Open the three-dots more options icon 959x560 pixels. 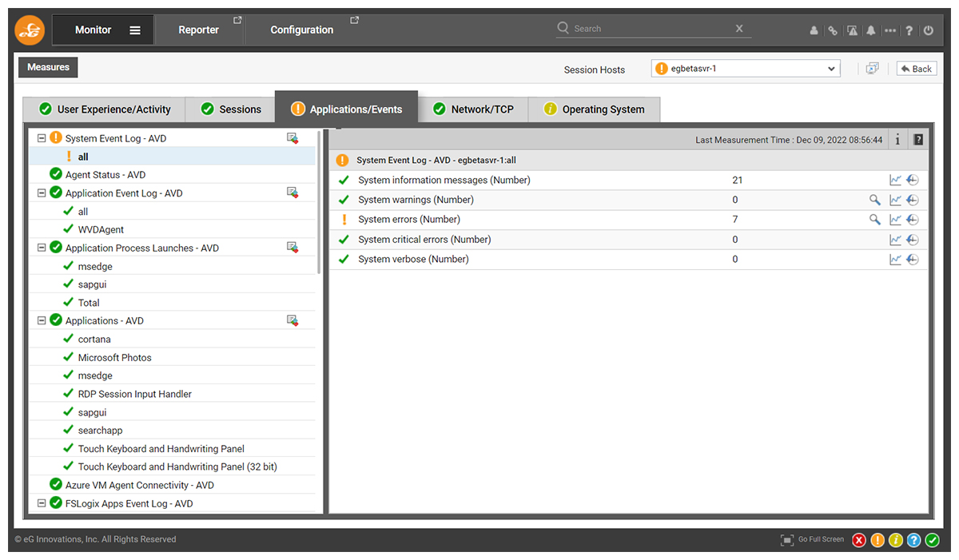(890, 30)
